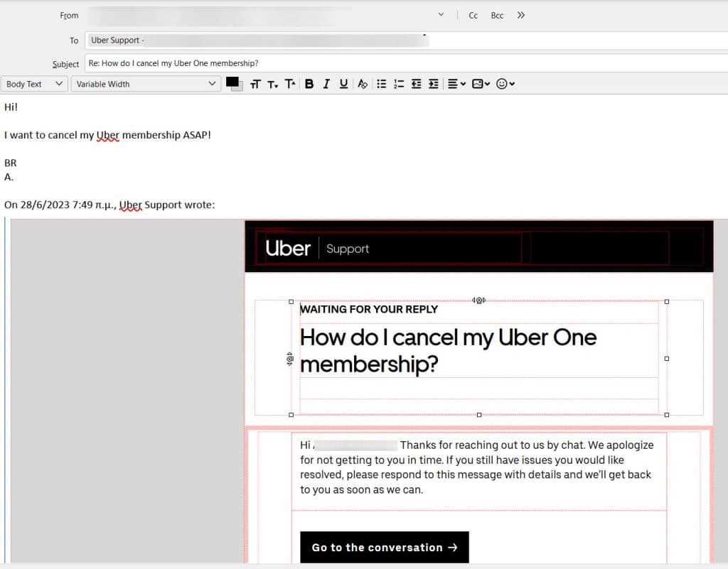Place cursor on the 'Hi!' line
Screen dimensions: 728x569
click(11, 107)
